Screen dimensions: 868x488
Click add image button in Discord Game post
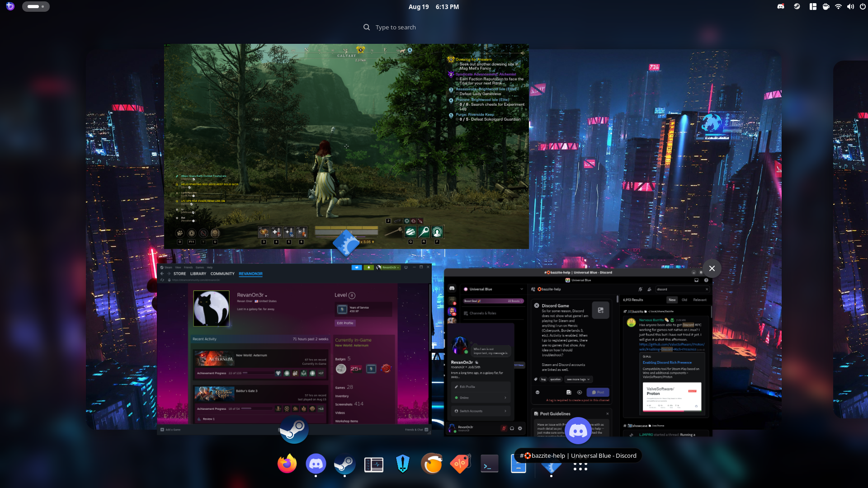point(600,310)
